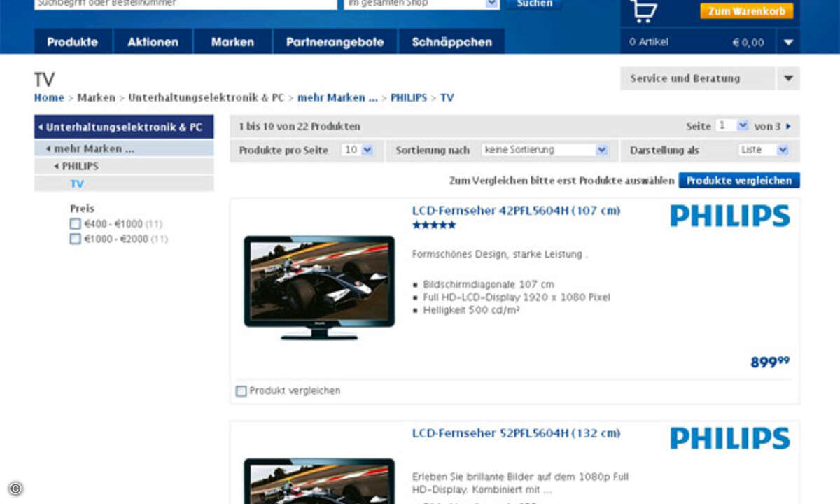Image resolution: width=840 pixels, height=504 pixels.
Task: Click the five-star rating of 42PFL5604H
Action: point(434,225)
